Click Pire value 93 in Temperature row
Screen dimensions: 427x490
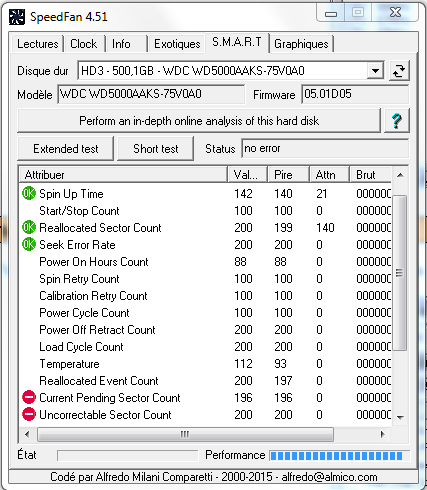[x=280, y=364]
